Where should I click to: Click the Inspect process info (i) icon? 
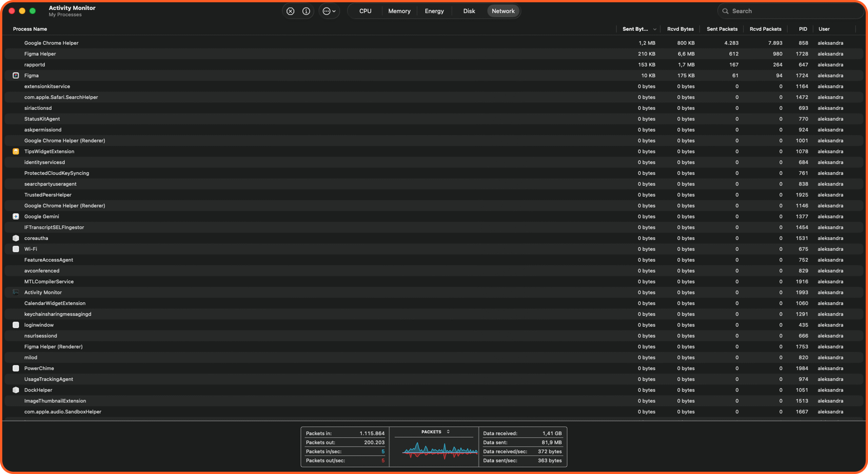point(306,11)
